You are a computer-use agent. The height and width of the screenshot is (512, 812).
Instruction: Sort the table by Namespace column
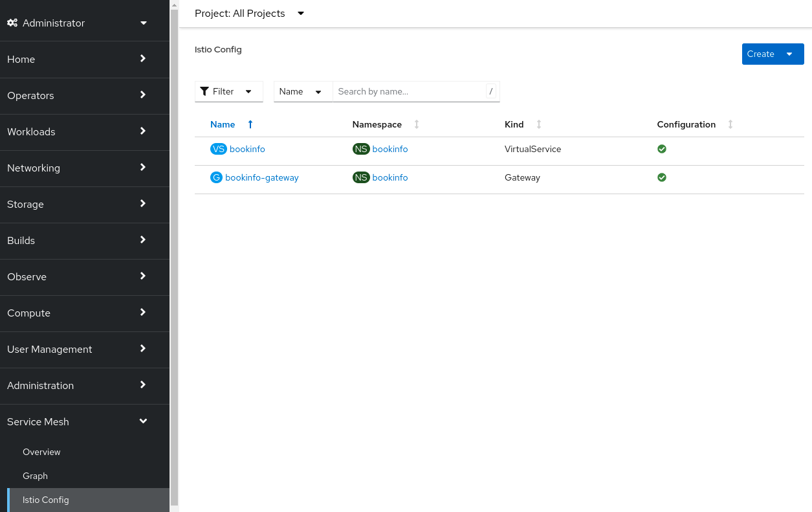417,124
